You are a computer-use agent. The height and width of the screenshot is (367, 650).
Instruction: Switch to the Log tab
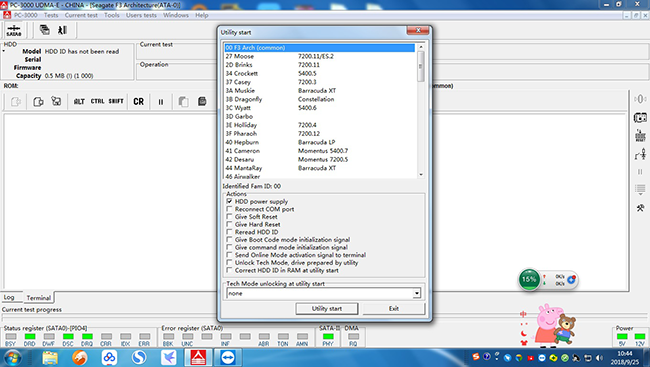click(x=9, y=297)
